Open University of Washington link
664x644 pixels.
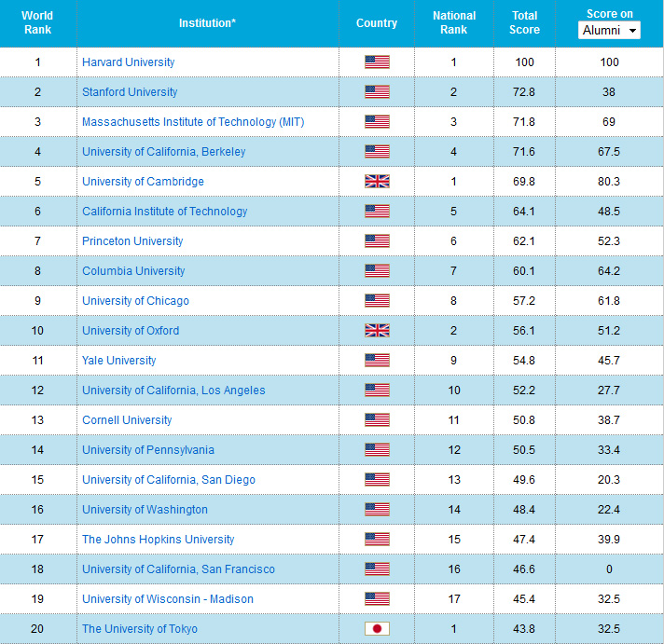point(145,510)
